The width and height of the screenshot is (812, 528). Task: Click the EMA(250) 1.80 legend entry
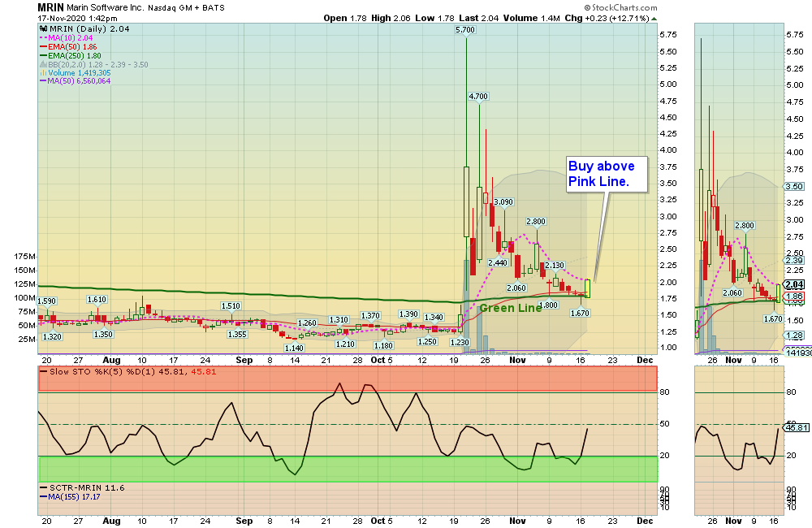click(x=71, y=55)
